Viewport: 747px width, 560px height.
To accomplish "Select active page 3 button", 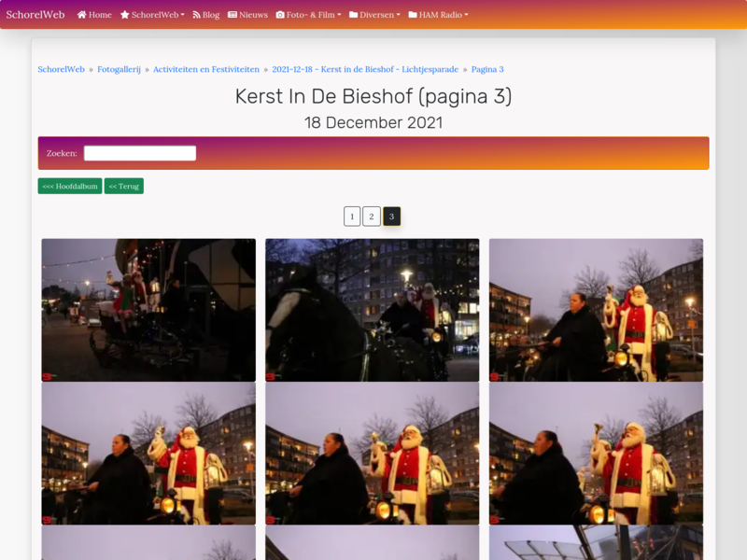I will pos(391,217).
